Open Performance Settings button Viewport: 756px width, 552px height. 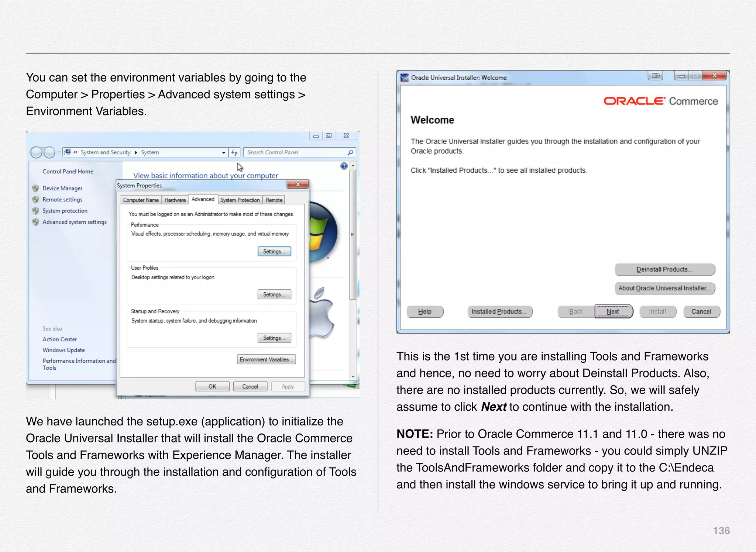pos(274,251)
